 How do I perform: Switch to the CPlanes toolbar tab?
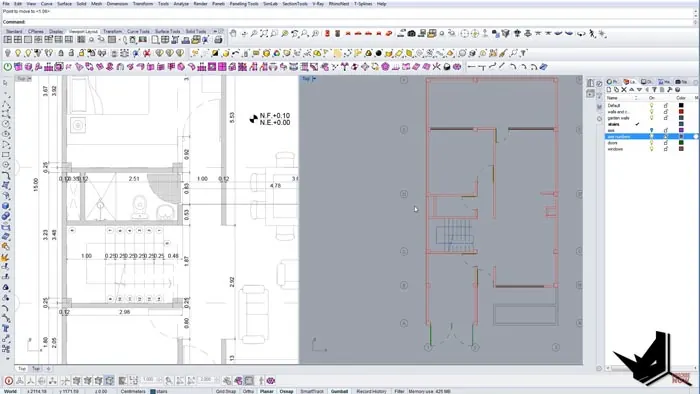36,31
